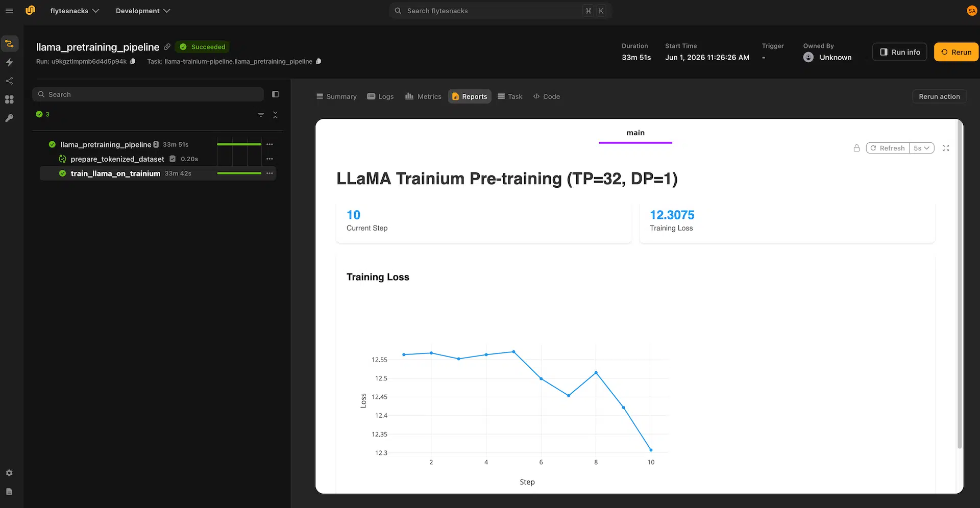This screenshot has height=508, width=980.
Task: Open the filter icon in action list
Action: point(261,115)
